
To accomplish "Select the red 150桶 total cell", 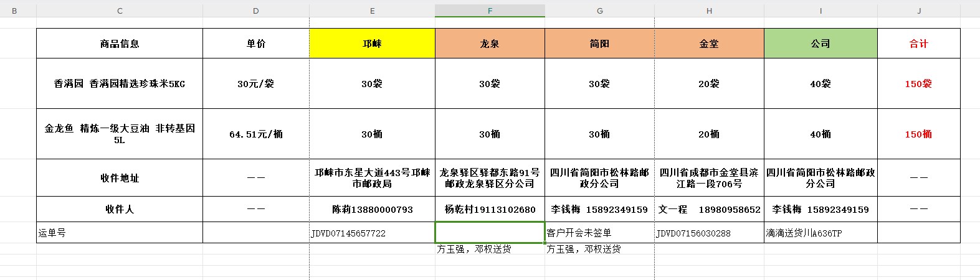I will tap(919, 134).
